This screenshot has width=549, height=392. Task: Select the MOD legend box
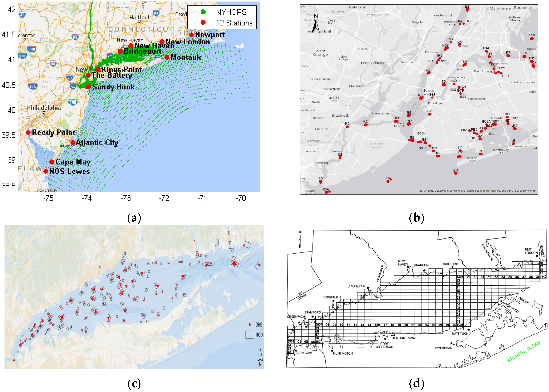tap(250, 335)
